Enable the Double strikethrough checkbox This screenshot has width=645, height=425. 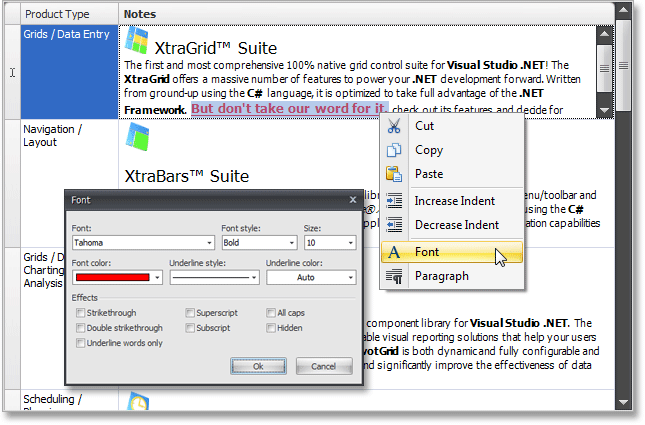tap(80, 328)
